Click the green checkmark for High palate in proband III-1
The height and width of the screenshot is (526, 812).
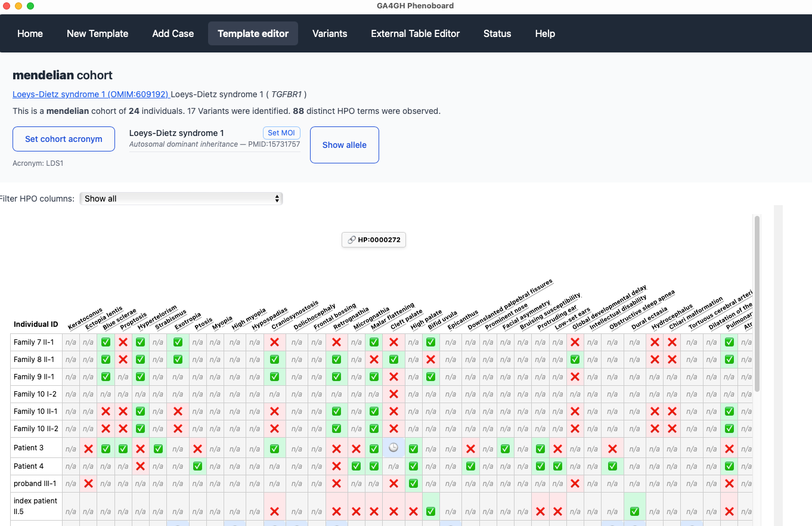(x=413, y=484)
